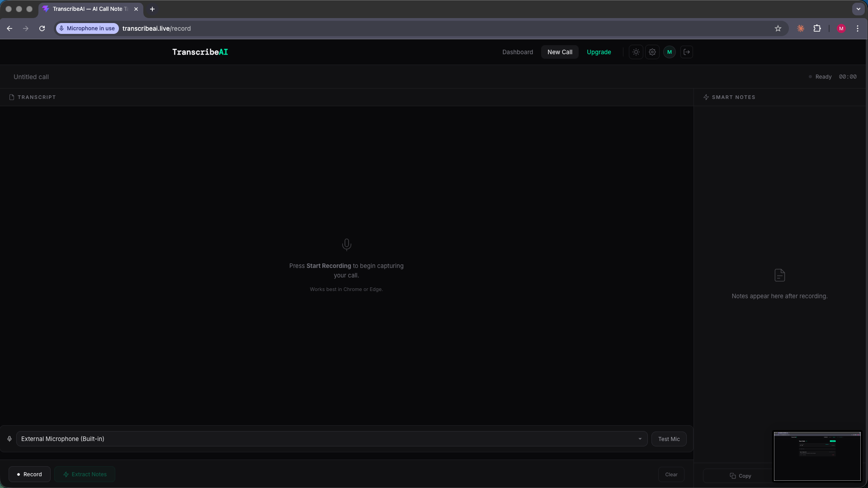
Task: Open Chrome menu with three-dot icon
Action: coord(858,28)
